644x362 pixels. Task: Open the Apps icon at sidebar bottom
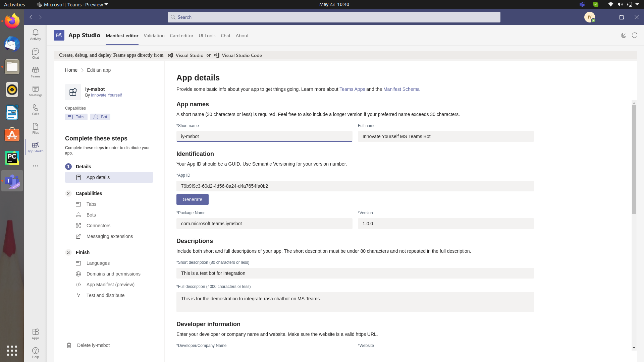[35, 333]
